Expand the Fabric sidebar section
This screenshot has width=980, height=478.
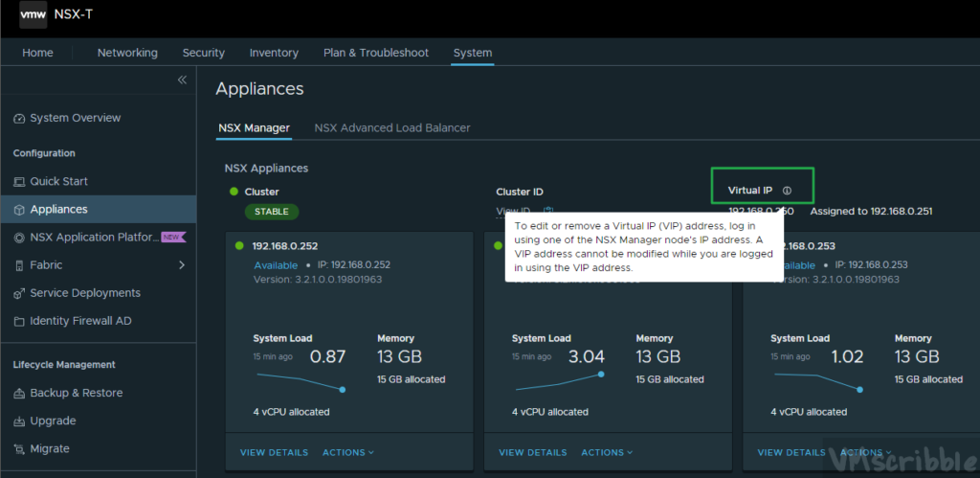(182, 265)
